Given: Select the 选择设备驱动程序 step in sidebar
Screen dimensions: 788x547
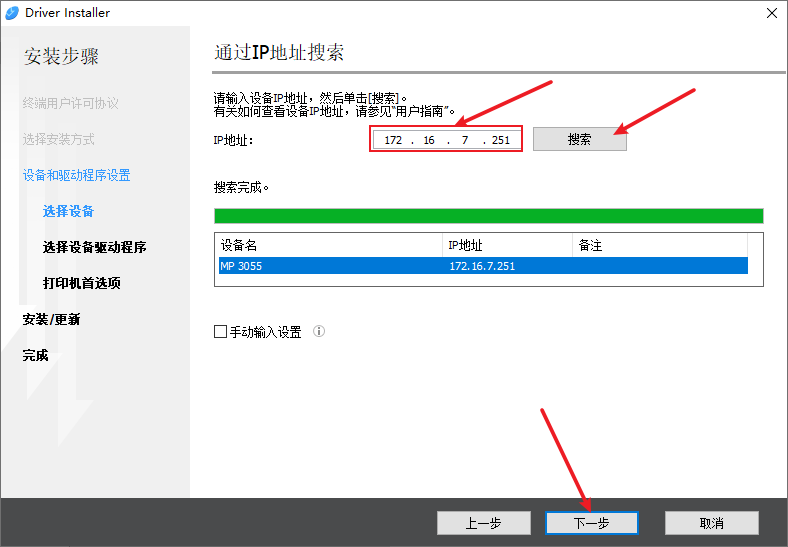Looking at the screenshot, I should (x=95, y=247).
